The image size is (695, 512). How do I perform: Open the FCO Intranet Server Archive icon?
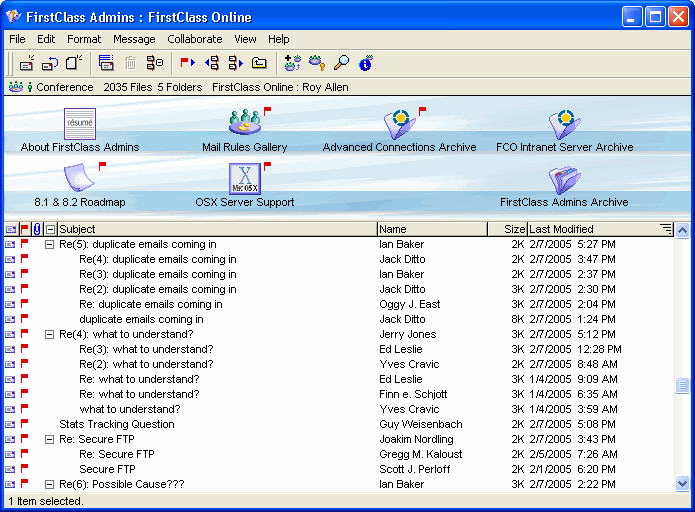pyautogui.click(x=564, y=124)
